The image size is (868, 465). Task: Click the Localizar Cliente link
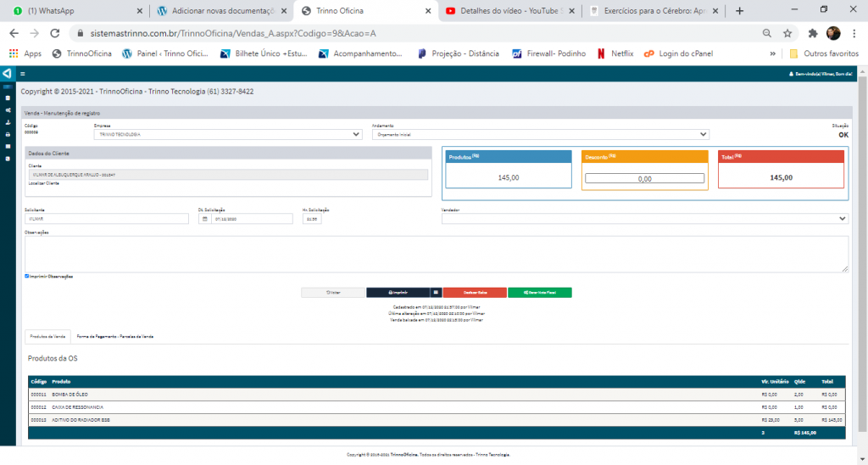(x=44, y=183)
